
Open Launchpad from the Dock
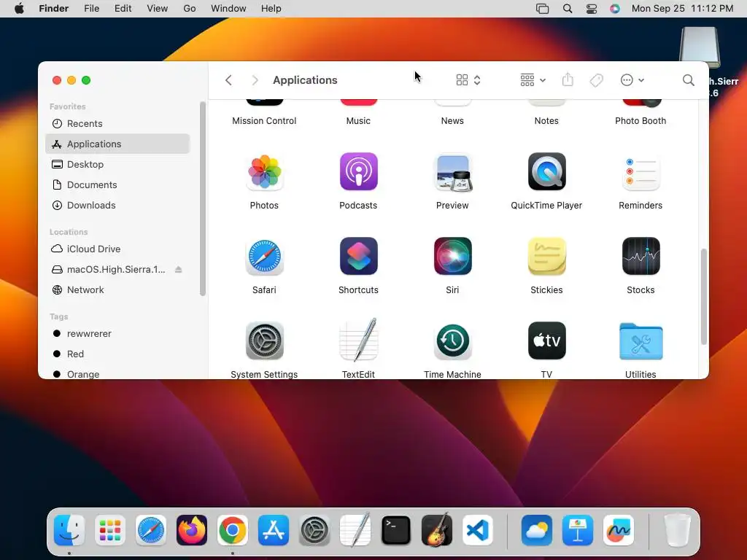[x=110, y=530]
